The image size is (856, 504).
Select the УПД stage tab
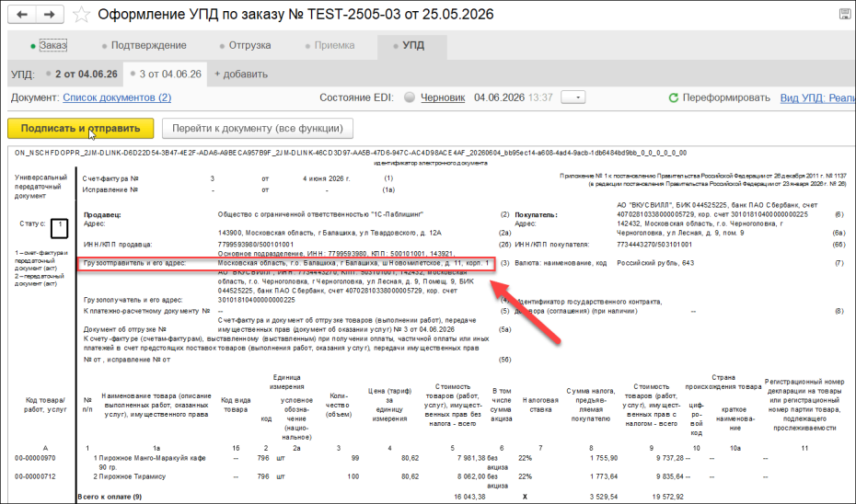click(412, 46)
